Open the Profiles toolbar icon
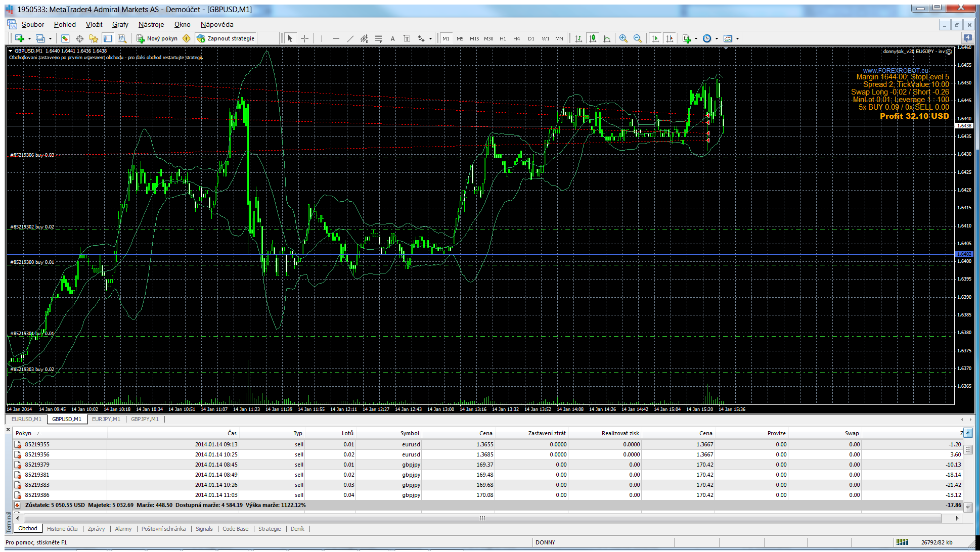This screenshot has width=980, height=552. click(x=40, y=38)
